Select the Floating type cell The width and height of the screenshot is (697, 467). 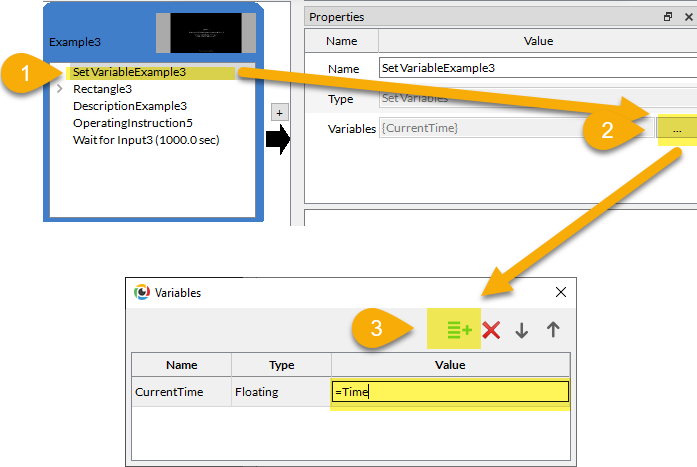pos(281,392)
